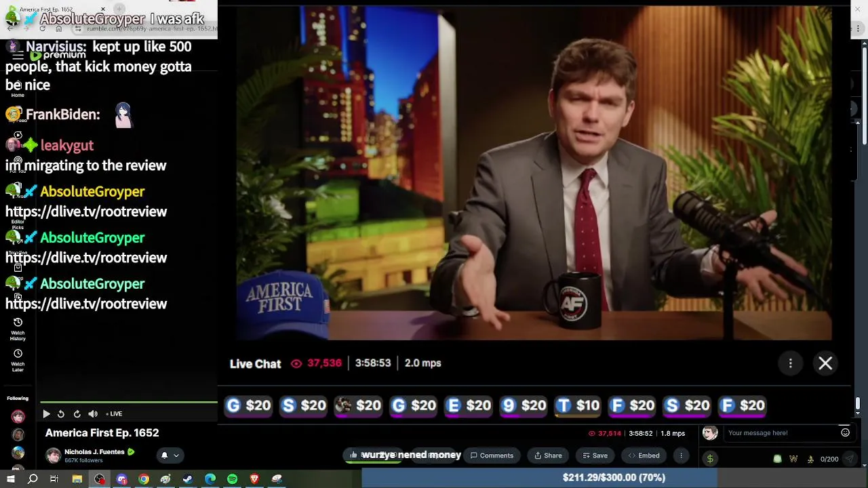868x488 pixels.
Task: Open the 9 $20 rant chip
Action: [x=524, y=405]
